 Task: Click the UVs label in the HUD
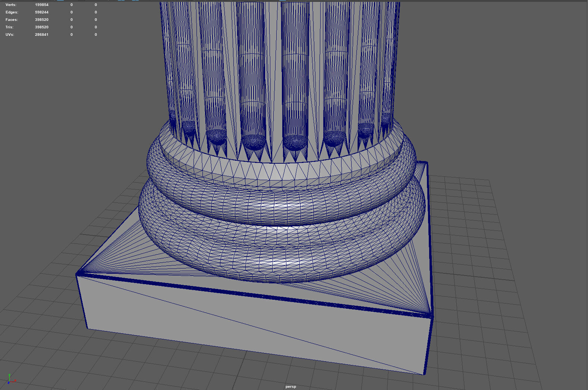click(10, 35)
